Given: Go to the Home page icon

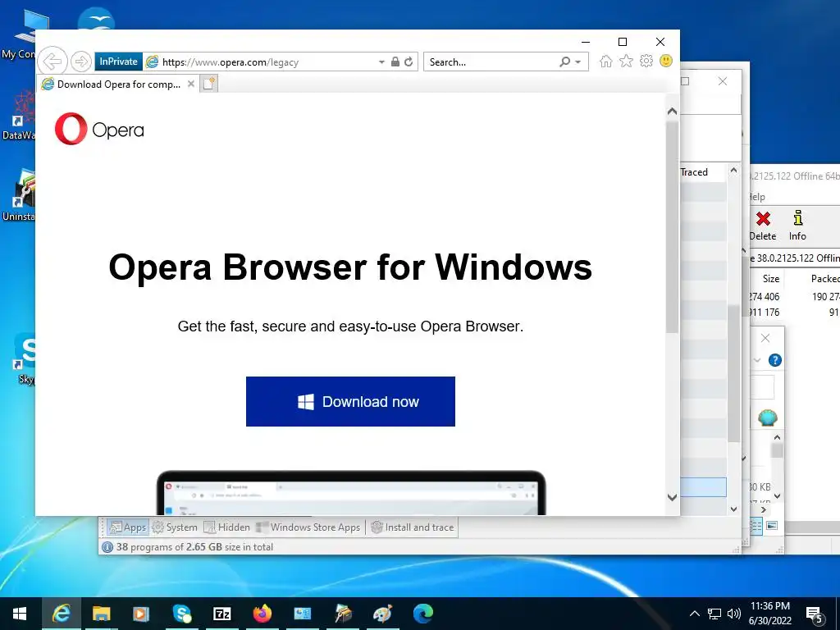Looking at the screenshot, I should tap(606, 61).
